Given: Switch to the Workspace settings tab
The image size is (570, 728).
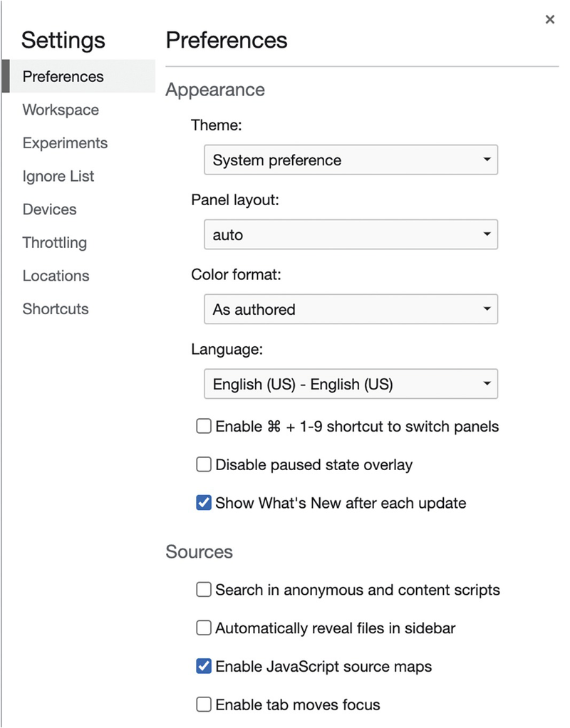Looking at the screenshot, I should (61, 110).
